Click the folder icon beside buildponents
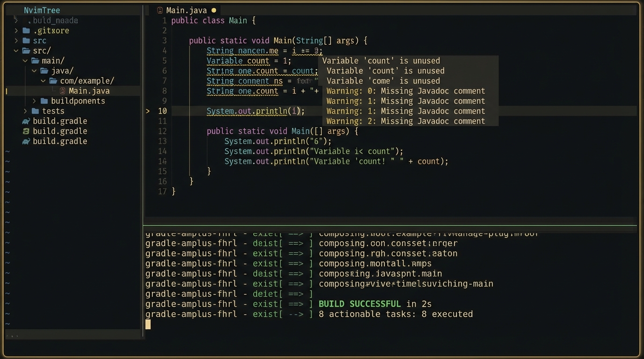Screen dimensions: 644x359 coord(44,101)
